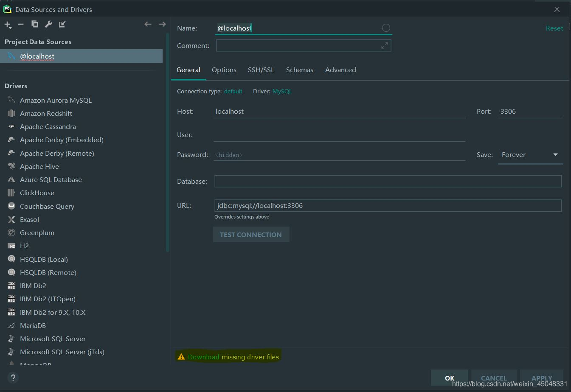
Task: Remove the selected data source
Action: tap(20, 24)
